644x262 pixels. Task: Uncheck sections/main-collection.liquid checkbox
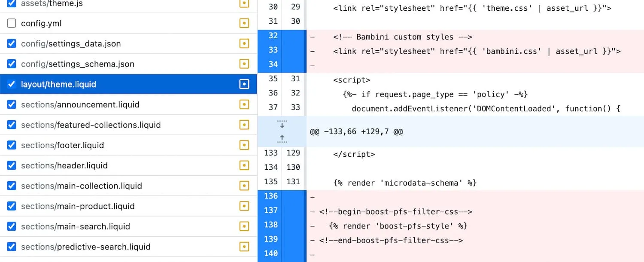pos(12,186)
